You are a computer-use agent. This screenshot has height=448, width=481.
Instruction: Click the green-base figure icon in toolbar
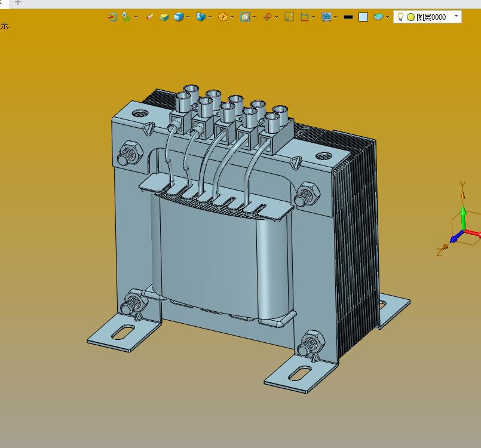[126, 17]
